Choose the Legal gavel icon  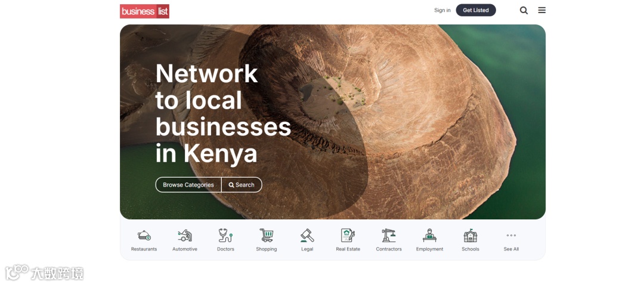coord(307,236)
